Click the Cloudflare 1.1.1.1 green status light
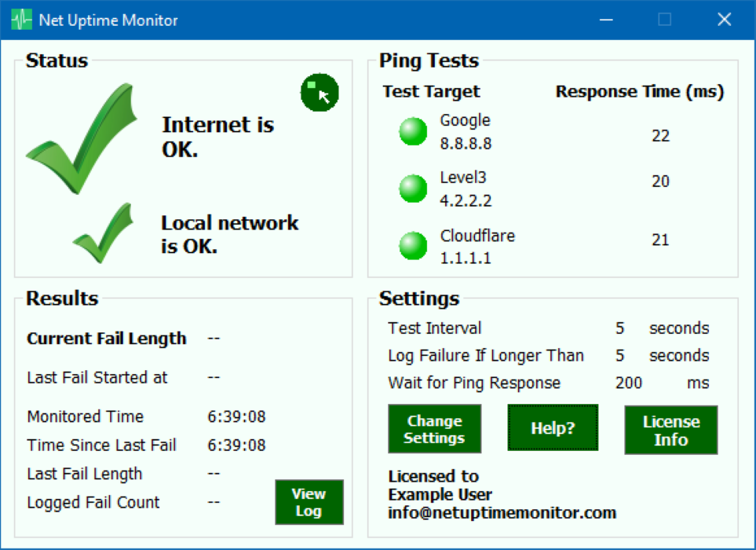Viewport: 756px width, 550px height. [x=413, y=246]
